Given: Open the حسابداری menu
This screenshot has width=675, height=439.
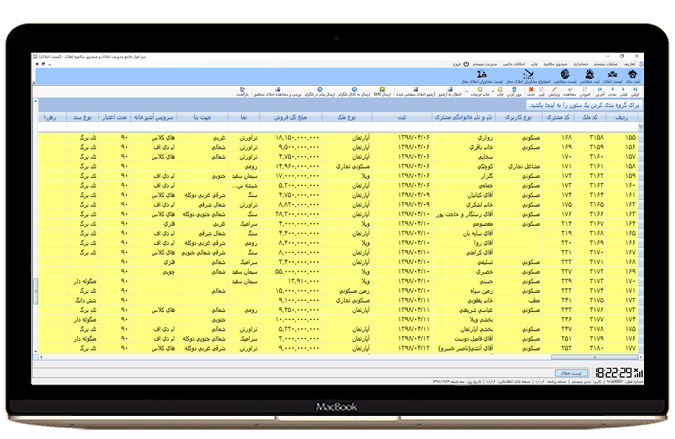Looking at the screenshot, I should point(581,64).
